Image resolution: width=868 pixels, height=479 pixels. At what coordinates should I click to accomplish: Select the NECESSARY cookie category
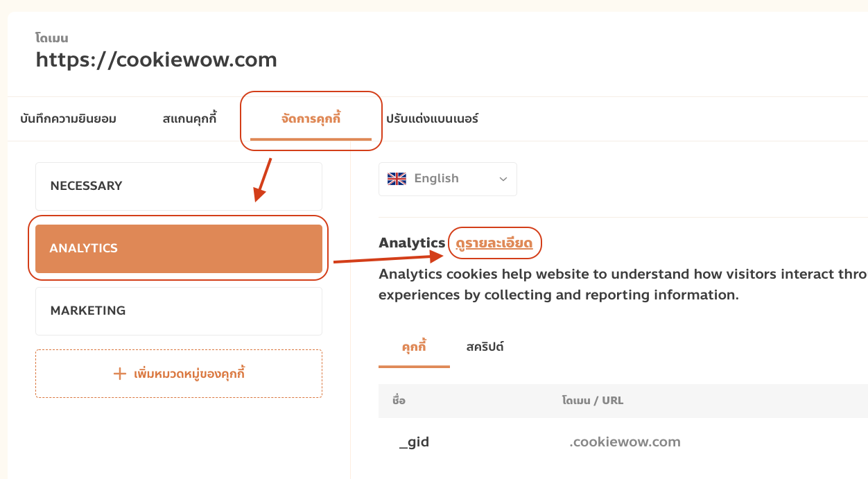pos(179,186)
